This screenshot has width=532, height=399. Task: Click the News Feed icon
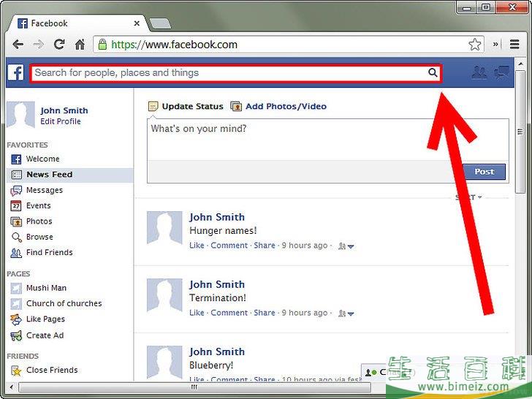click(x=16, y=175)
